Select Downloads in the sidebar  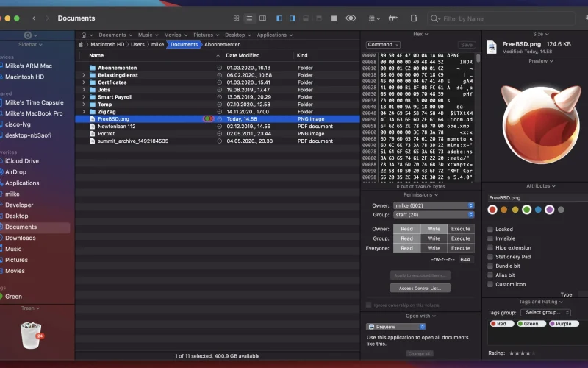(x=21, y=238)
